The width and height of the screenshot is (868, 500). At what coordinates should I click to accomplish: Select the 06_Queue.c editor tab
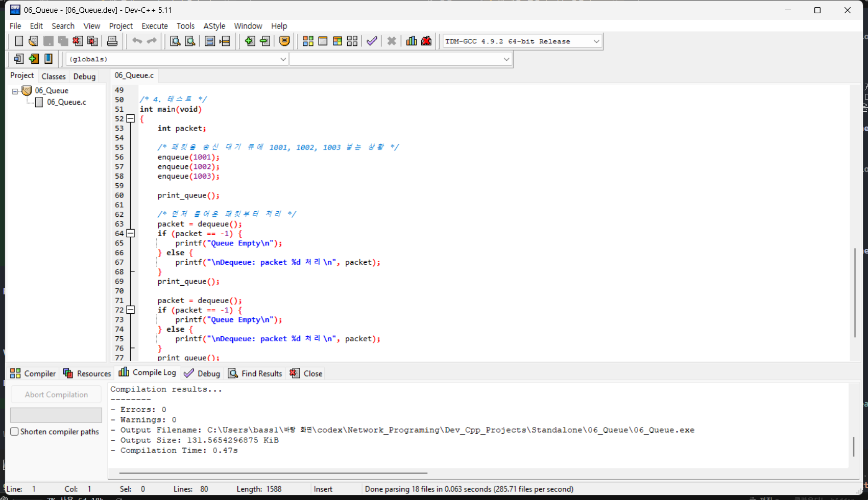point(134,76)
